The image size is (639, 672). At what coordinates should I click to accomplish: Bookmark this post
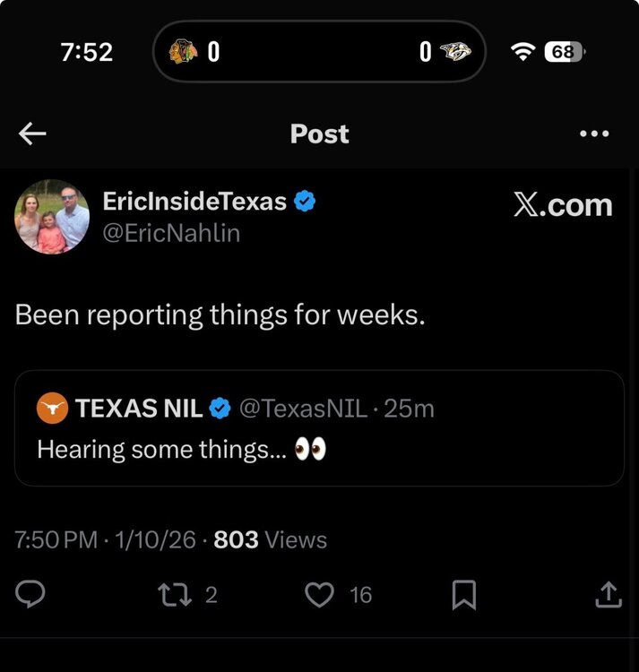point(463,595)
